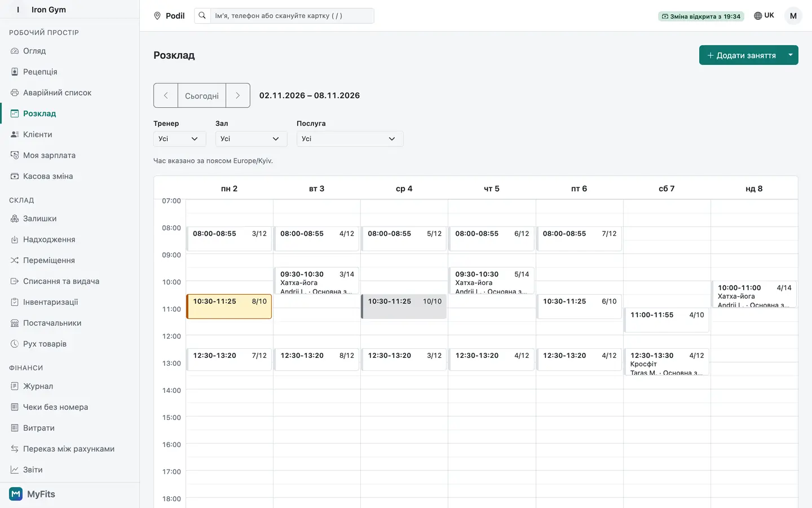This screenshot has height=508, width=812.
Task: Open the Wednesday 10:30-11:25 full class
Action: click(x=404, y=306)
